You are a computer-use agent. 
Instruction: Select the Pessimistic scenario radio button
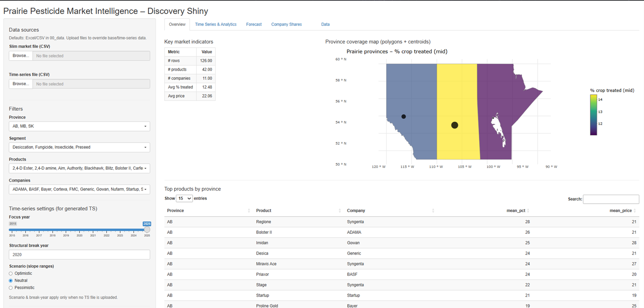[x=11, y=288]
